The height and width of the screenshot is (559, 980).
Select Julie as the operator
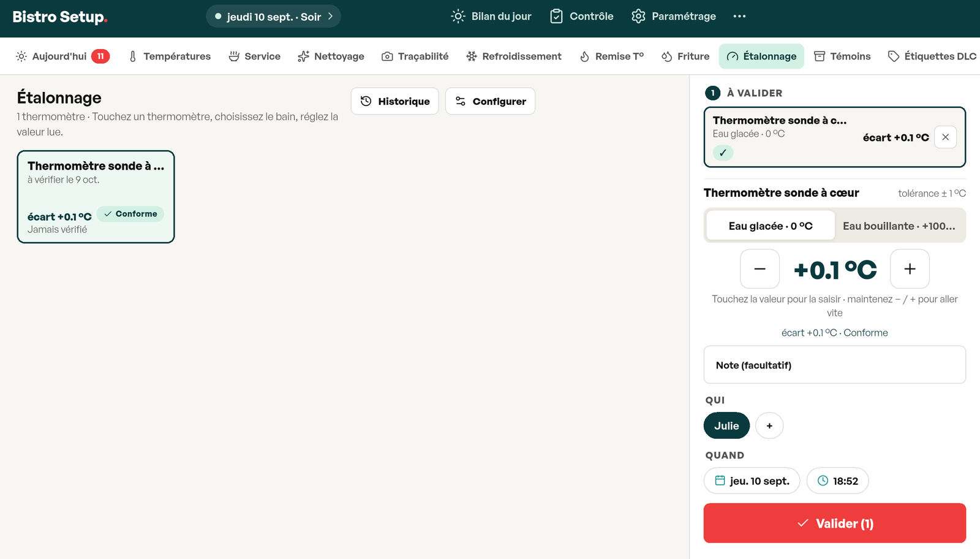(726, 425)
